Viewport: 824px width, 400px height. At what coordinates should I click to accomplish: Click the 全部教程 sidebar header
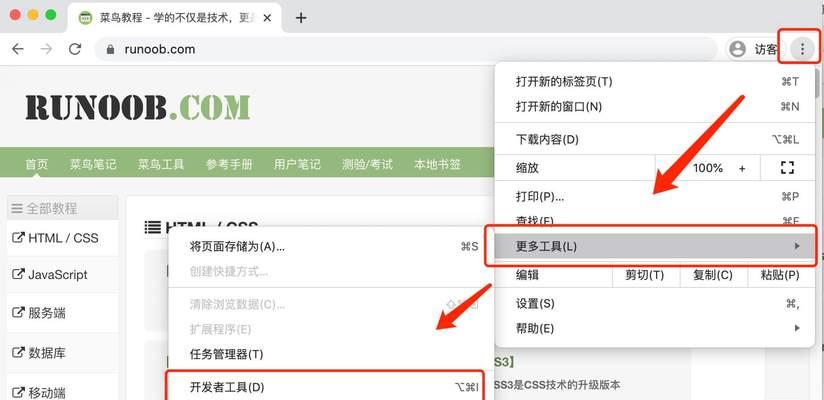tap(63, 208)
